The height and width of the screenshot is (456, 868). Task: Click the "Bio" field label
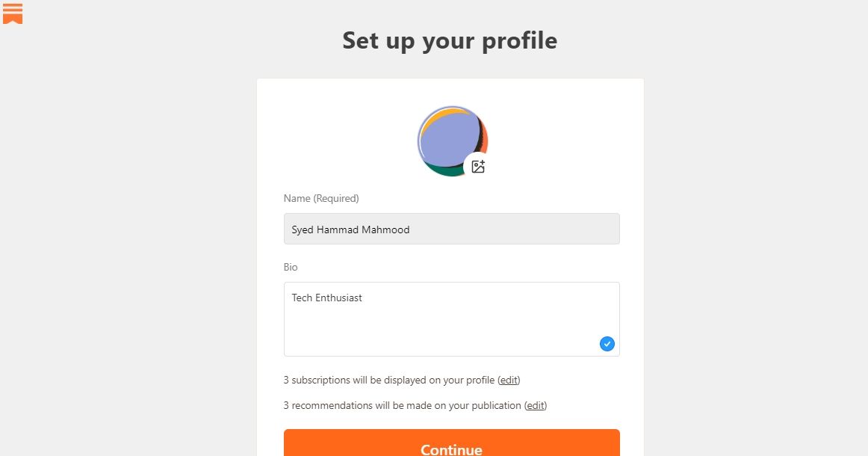coord(291,267)
